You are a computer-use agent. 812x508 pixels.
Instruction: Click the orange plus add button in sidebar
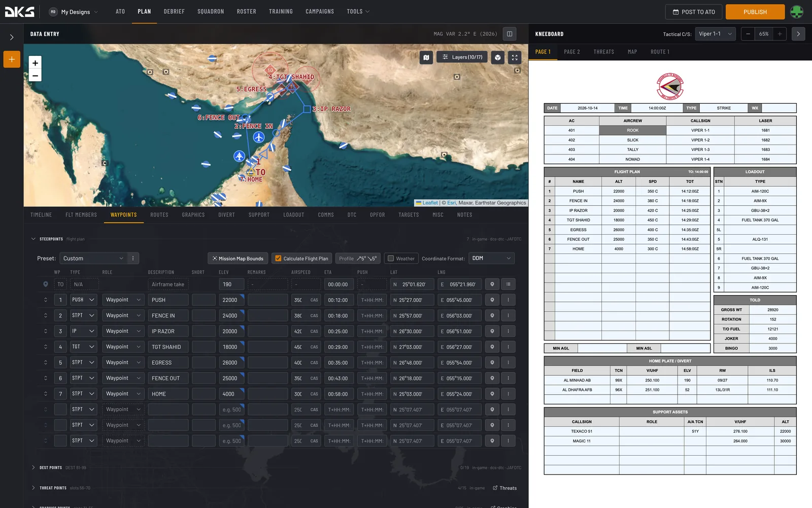(x=12, y=59)
